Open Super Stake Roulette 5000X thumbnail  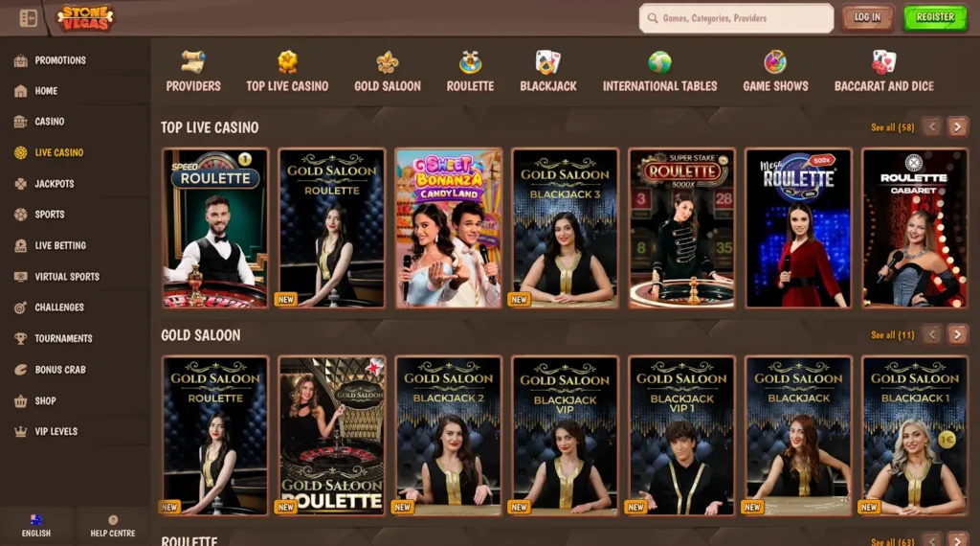pyautogui.click(x=681, y=228)
